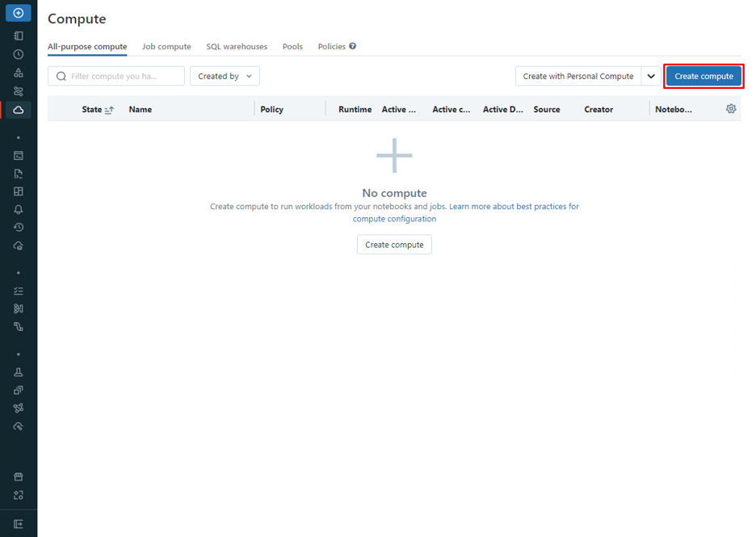Screen dimensions: 756x537
Task: Open Alerts bell icon in sidebar
Action: (x=19, y=209)
